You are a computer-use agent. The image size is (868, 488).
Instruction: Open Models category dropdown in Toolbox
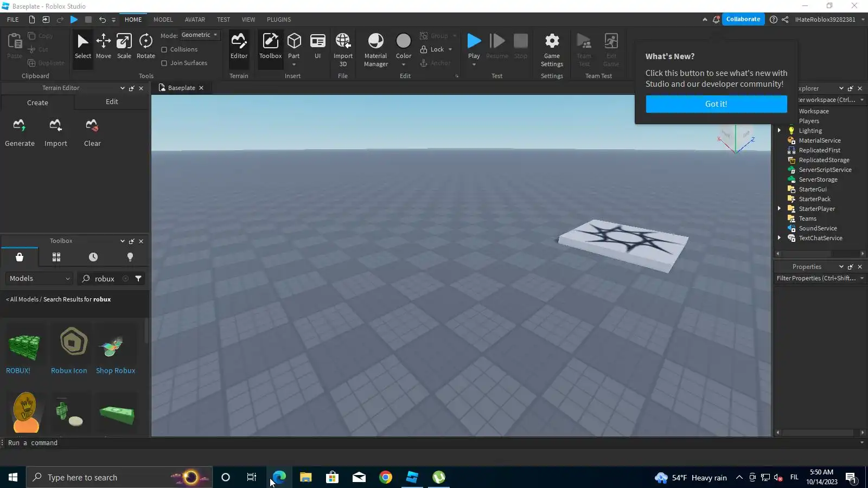pyautogui.click(x=39, y=279)
